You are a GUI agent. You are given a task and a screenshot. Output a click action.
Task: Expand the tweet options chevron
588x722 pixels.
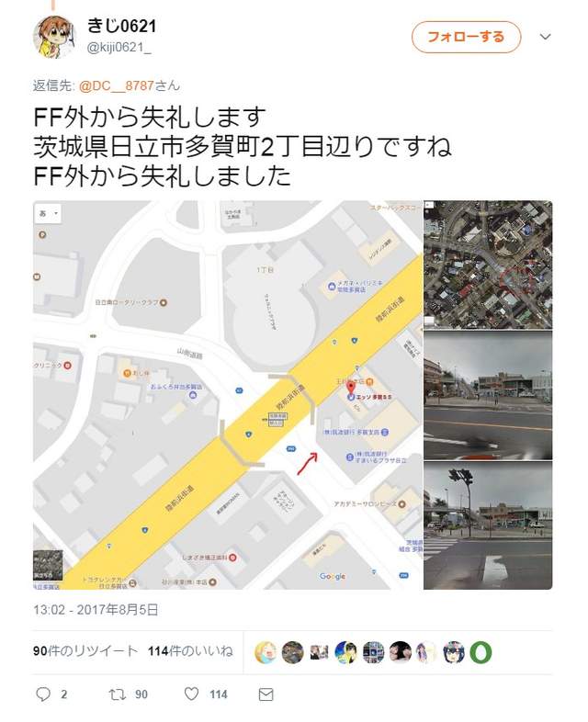click(x=545, y=37)
